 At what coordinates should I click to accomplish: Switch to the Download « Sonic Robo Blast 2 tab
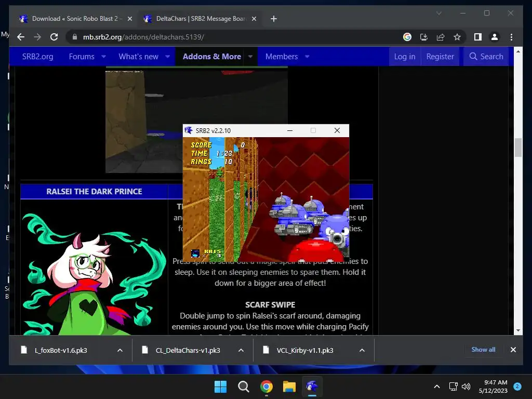click(75, 19)
